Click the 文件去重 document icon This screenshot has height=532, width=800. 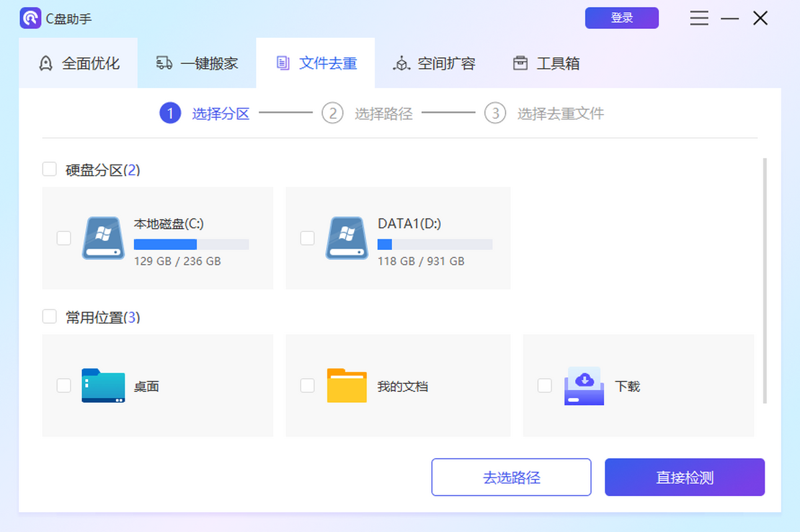point(283,63)
